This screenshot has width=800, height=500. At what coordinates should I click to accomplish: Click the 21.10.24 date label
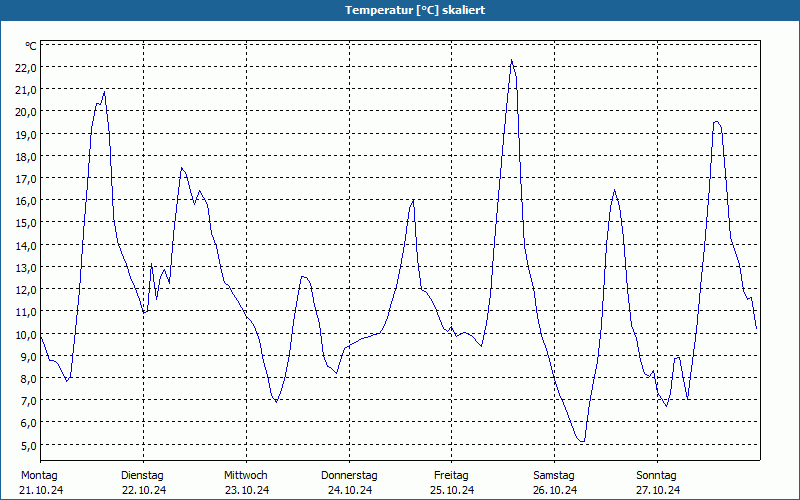(x=41, y=490)
